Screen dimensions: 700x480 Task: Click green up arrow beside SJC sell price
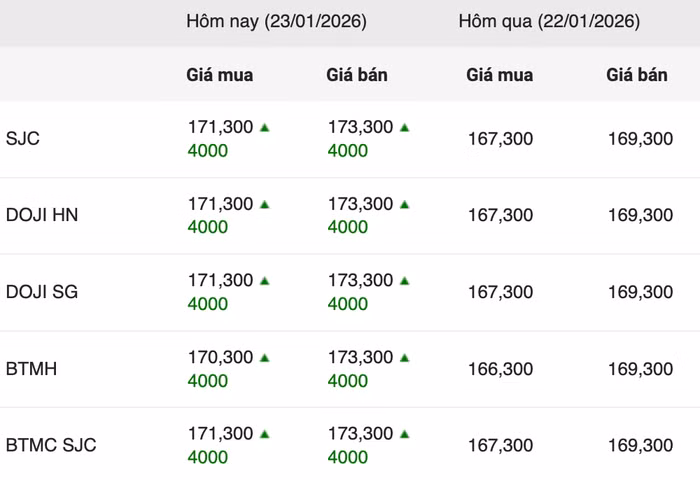point(405,127)
